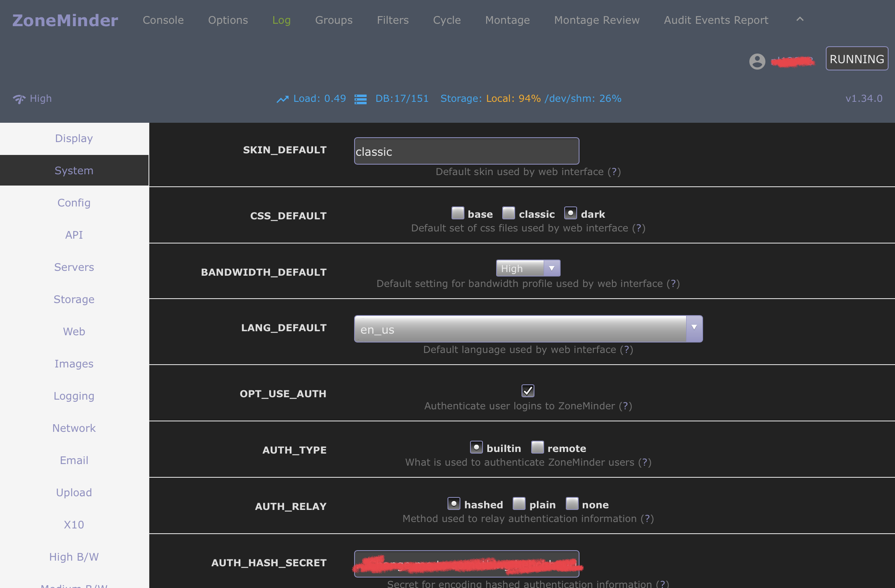Collapse the header with the chevron up icon
Viewport: 895px width, 588px height.
pyautogui.click(x=800, y=19)
